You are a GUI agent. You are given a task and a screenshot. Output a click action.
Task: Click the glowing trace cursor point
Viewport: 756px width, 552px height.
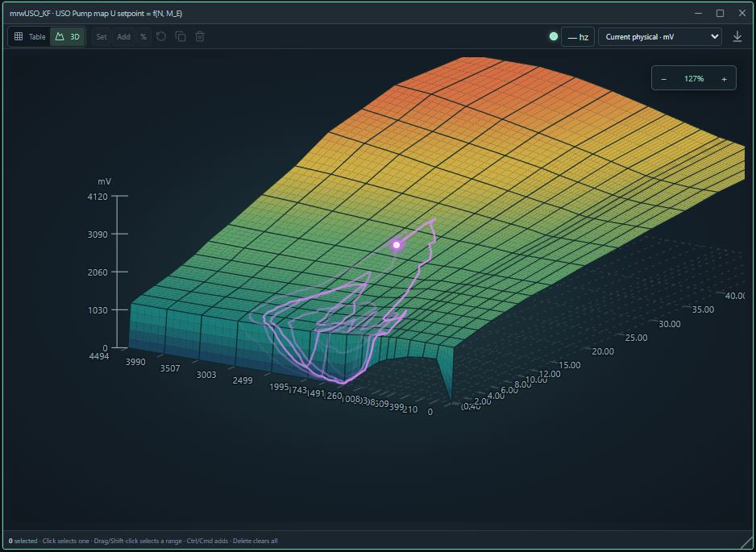tap(397, 245)
